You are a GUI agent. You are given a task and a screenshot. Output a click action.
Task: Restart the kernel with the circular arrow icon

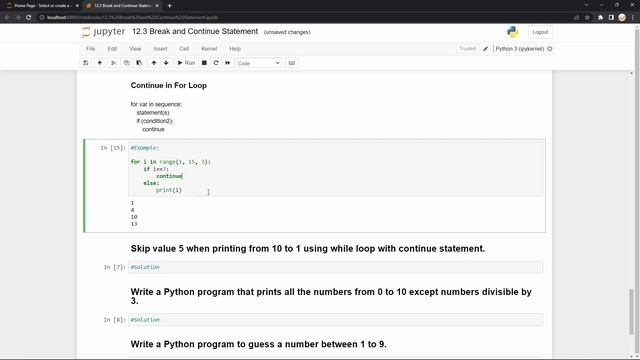[x=216, y=63]
